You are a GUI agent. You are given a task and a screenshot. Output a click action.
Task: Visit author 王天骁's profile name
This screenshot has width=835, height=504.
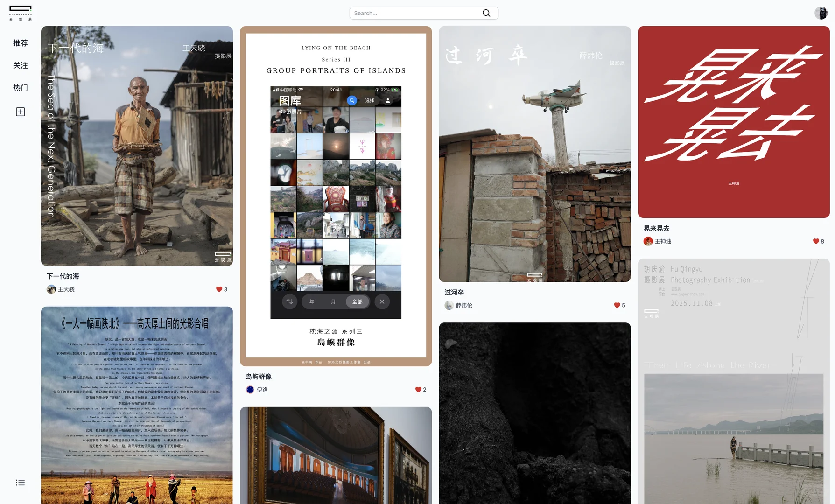pos(66,289)
